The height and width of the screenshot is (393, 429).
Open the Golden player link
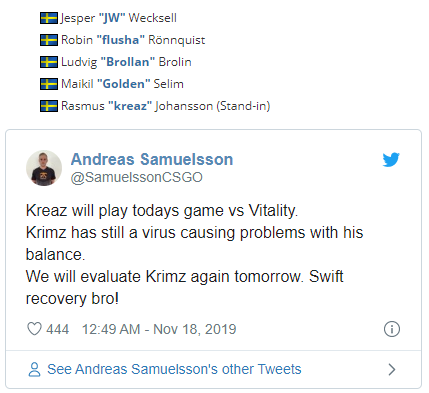[x=123, y=84]
